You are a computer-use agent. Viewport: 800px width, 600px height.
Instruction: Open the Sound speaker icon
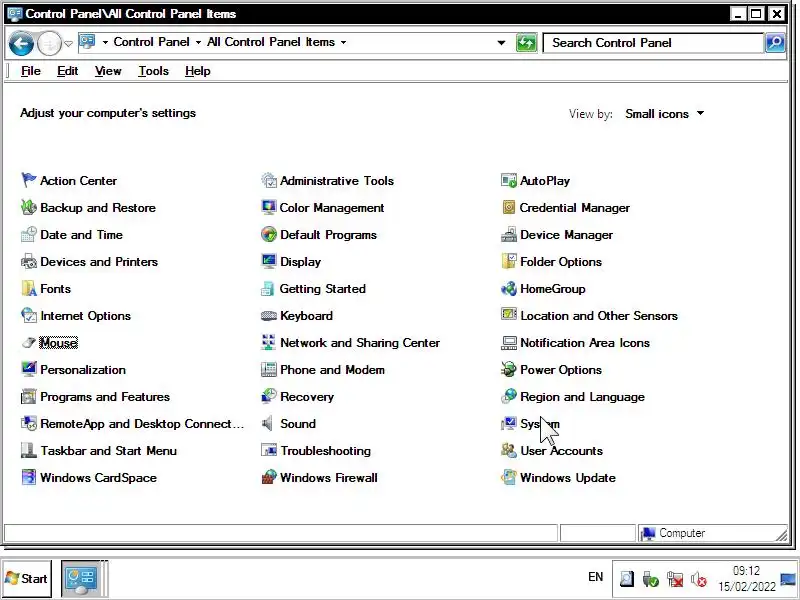click(267, 423)
